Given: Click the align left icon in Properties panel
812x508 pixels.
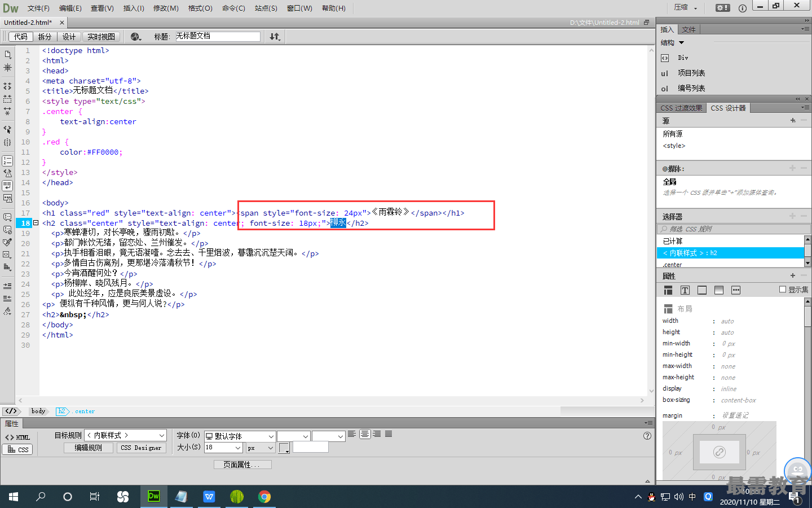Looking at the screenshot, I should pyautogui.click(x=352, y=434).
